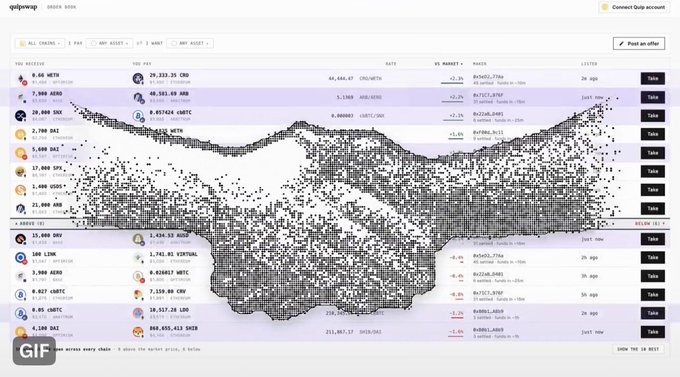Viewport: 680px width, 377px height.
Task: Click the CRV token icon beside 7,159.00 CRV
Action: pyautogui.click(x=138, y=295)
